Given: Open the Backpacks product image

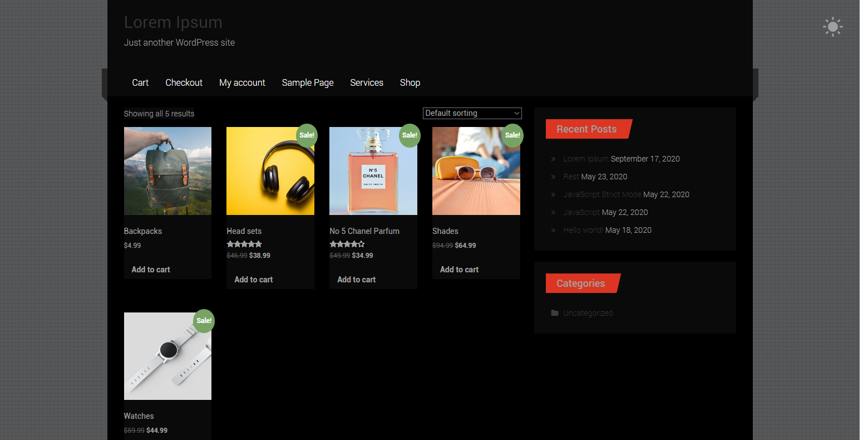Looking at the screenshot, I should click(167, 171).
